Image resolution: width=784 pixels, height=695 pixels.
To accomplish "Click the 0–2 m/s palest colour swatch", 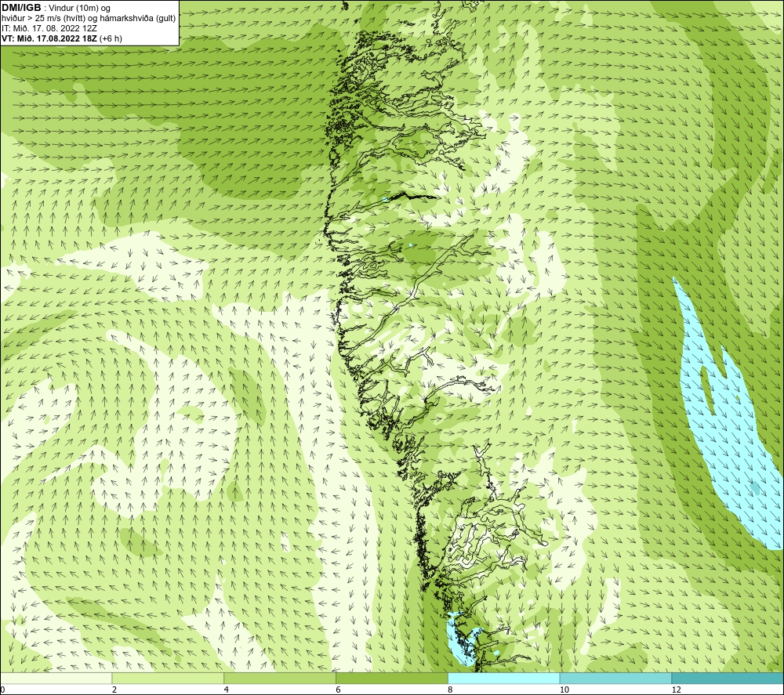I will click(x=56, y=678).
